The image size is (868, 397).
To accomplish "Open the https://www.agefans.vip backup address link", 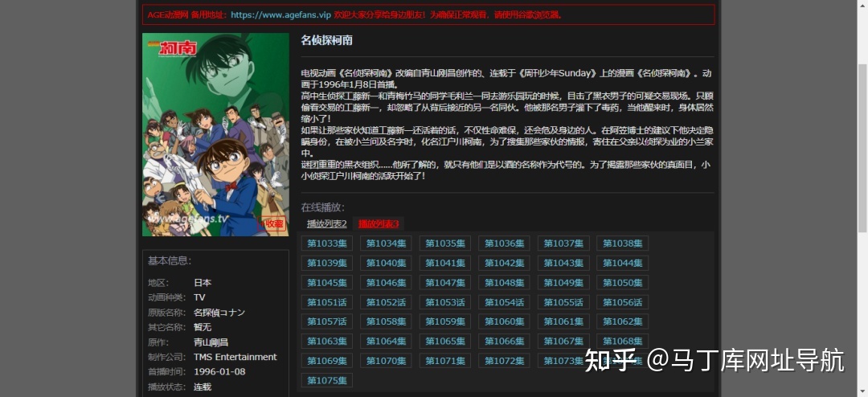I will pos(280,15).
